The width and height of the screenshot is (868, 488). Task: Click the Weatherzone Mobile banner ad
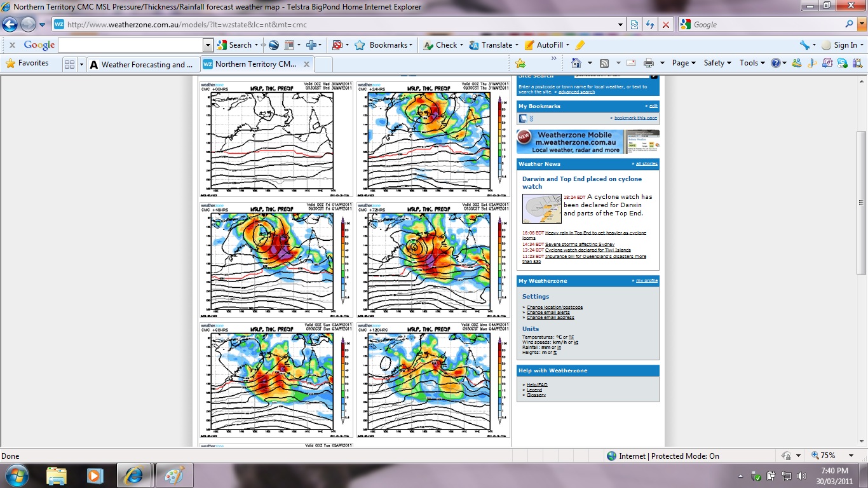click(588, 142)
